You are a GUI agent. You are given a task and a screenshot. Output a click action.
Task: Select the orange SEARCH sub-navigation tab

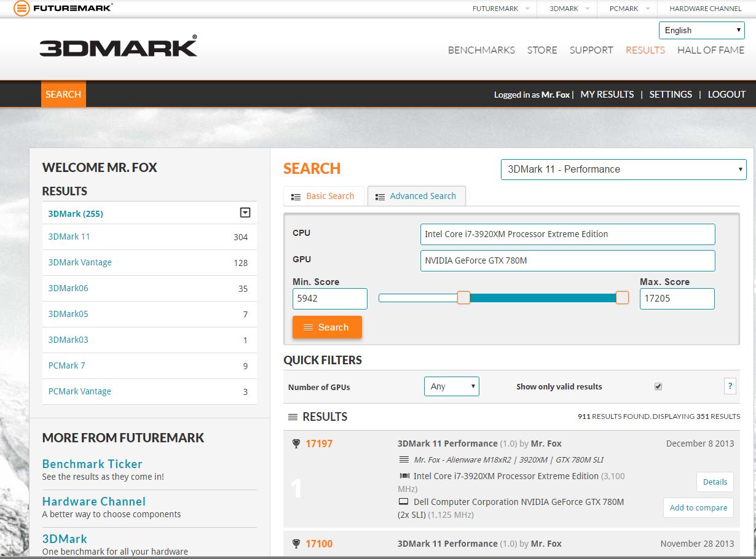point(63,95)
